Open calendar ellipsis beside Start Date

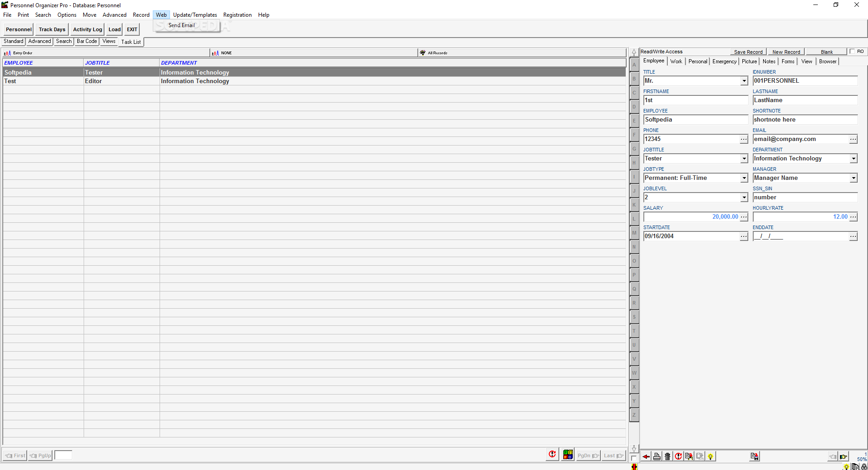(744, 236)
